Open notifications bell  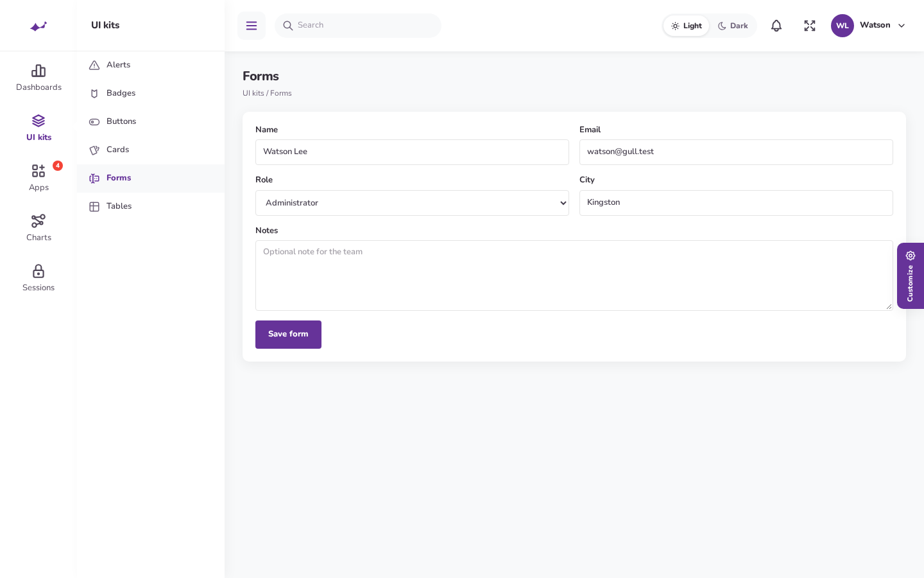click(x=776, y=26)
